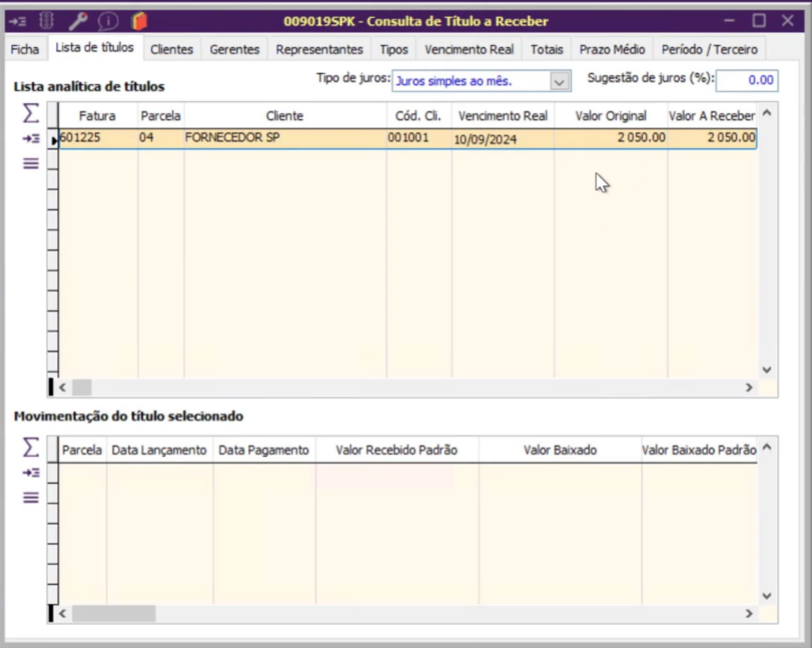Open the orange book help icon

[140, 22]
